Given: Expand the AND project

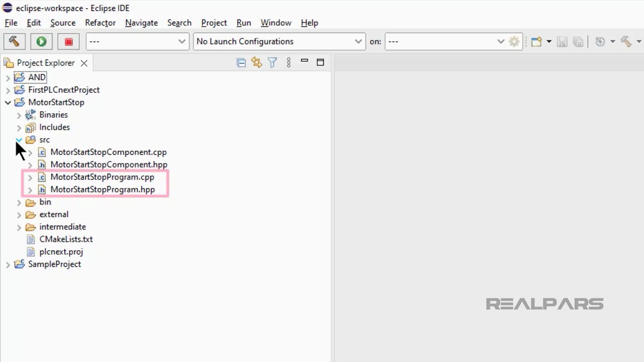Looking at the screenshot, I should (8, 78).
